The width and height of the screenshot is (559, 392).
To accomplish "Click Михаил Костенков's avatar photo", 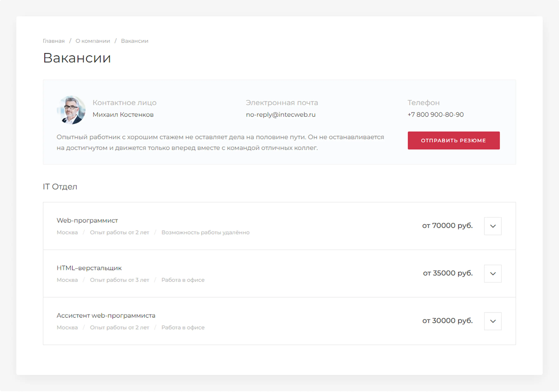I will (71, 110).
